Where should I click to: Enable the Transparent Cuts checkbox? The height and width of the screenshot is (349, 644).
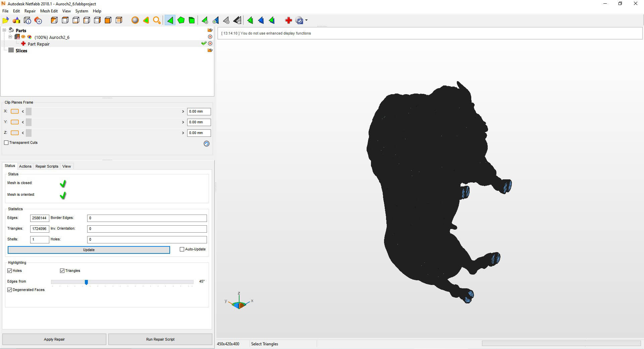click(x=6, y=143)
